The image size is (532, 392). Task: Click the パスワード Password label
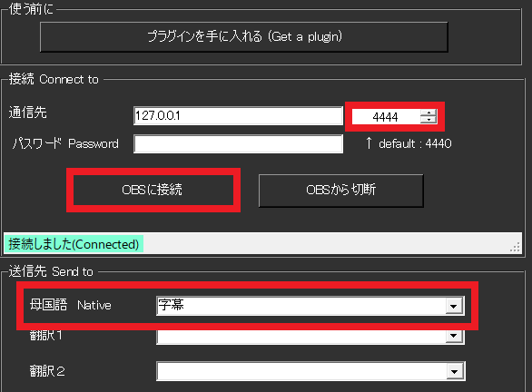coord(65,143)
